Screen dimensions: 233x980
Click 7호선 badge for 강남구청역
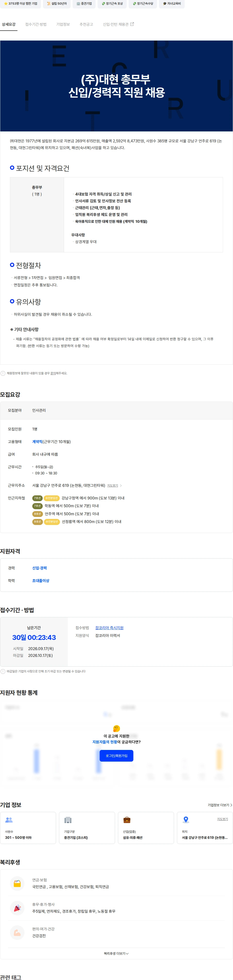click(x=37, y=498)
